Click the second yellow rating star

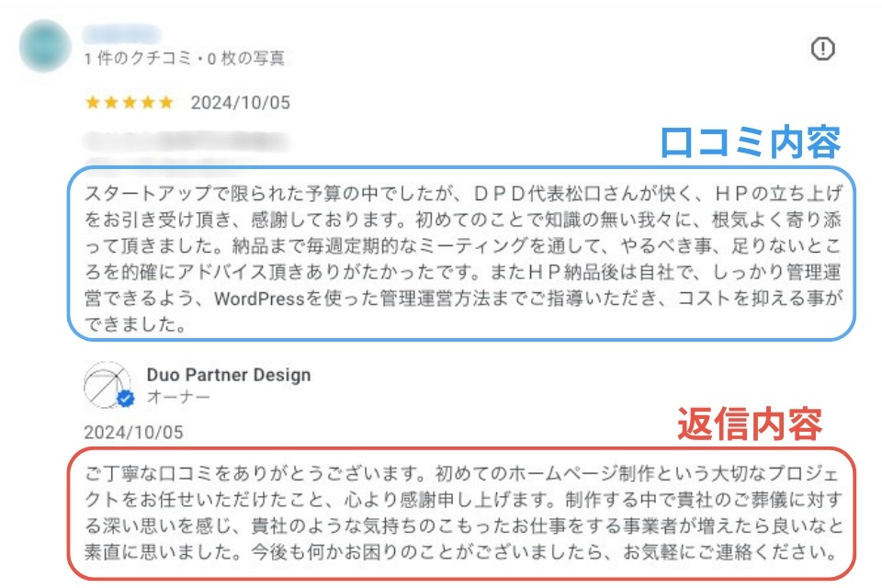111,103
